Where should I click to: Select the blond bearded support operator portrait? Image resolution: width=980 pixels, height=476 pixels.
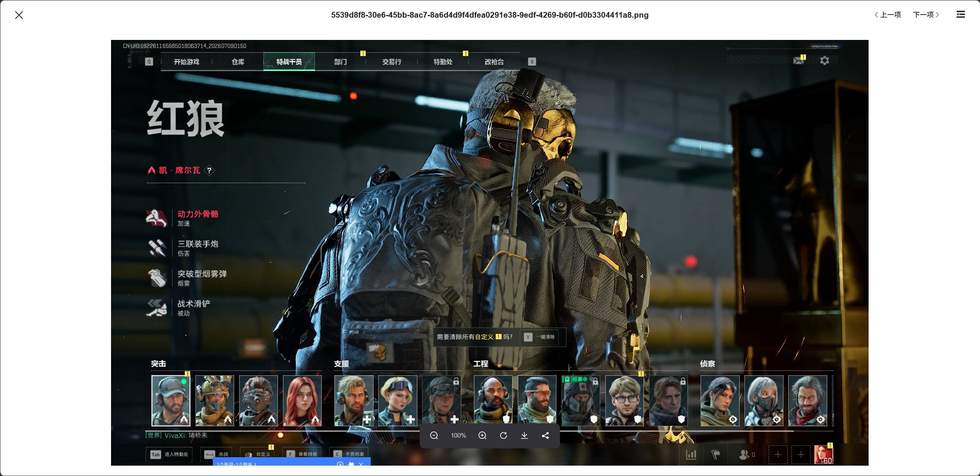(x=354, y=401)
